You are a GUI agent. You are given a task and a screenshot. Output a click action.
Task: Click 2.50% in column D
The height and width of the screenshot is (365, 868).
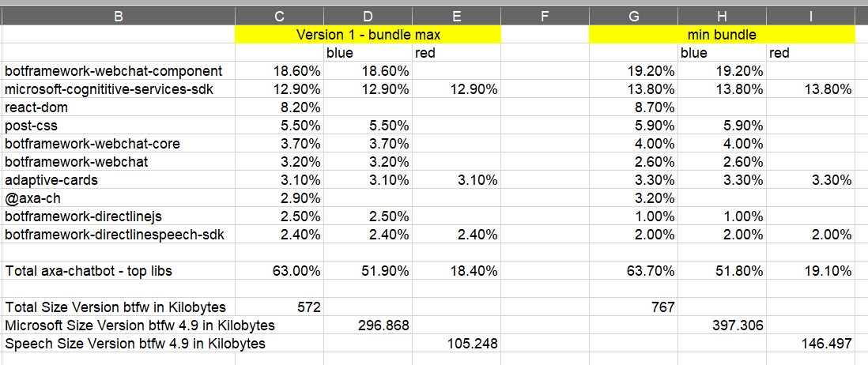click(388, 216)
